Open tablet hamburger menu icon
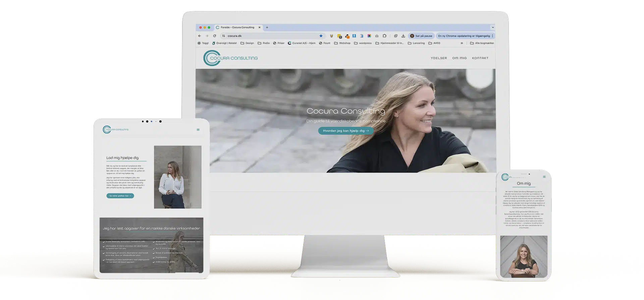644x300 pixels. 198,130
